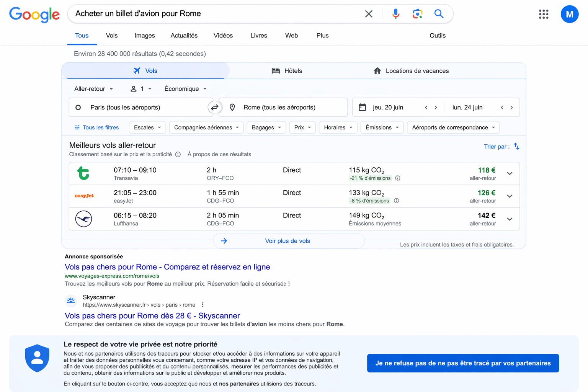Open the Économique cabin class dropdown

(x=185, y=89)
